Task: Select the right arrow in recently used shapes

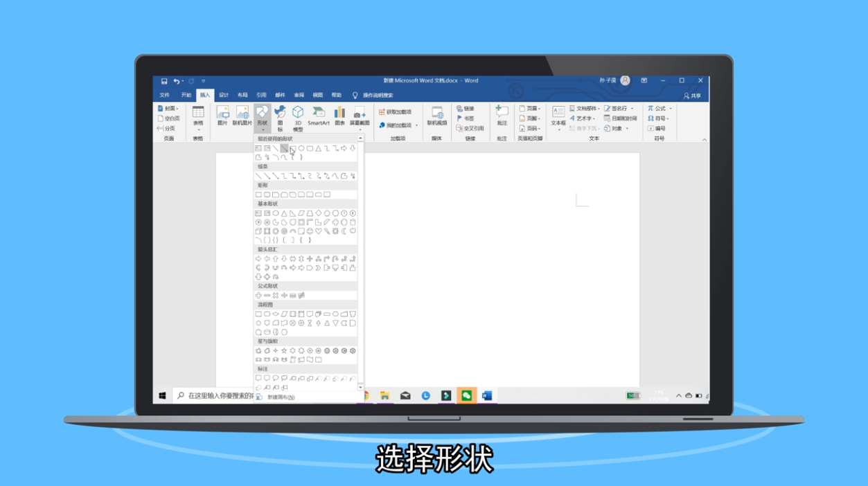Action: click(344, 148)
